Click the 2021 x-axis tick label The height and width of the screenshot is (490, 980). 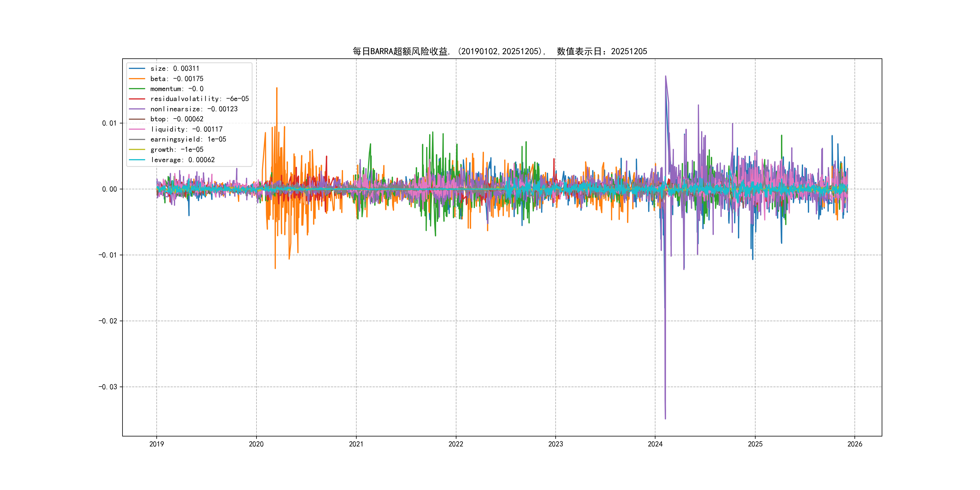click(x=356, y=444)
